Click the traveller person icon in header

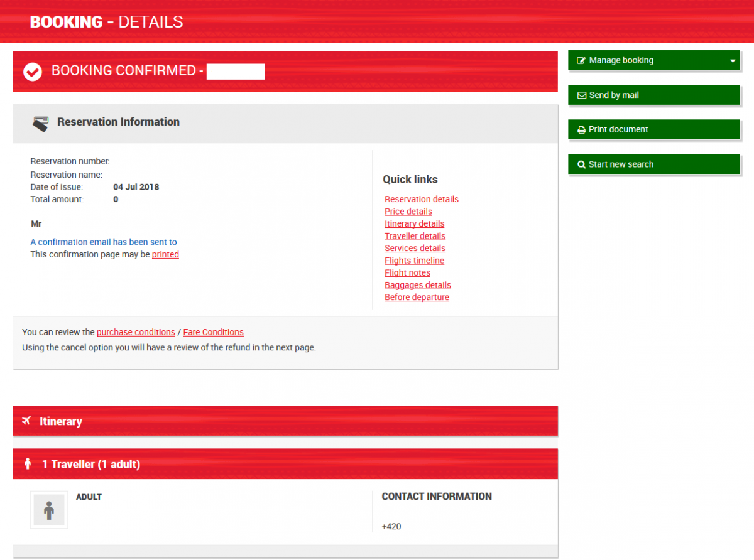pyautogui.click(x=28, y=464)
